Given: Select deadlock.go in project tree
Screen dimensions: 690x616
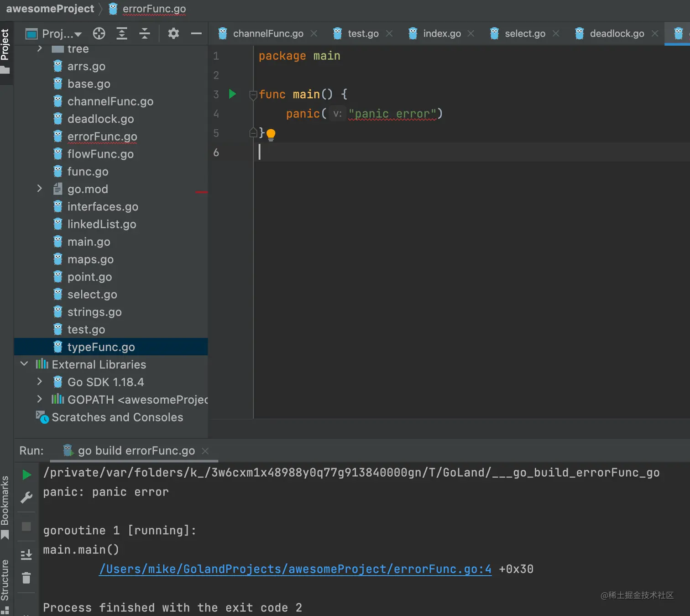Looking at the screenshot, I should click(x=101, y=119).
